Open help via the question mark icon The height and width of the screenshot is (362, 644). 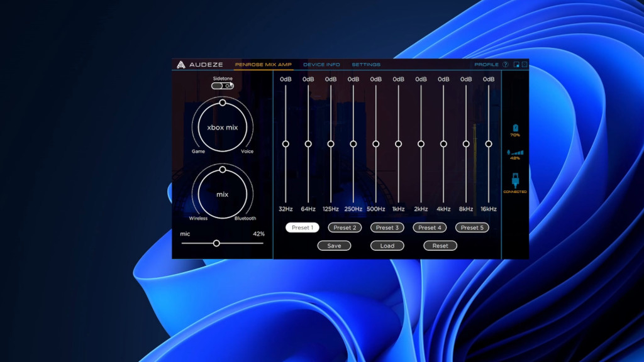click(x=506, y=65)
